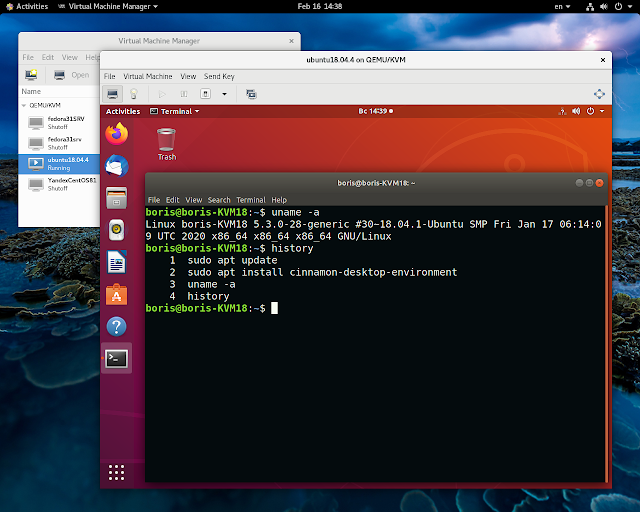
Task: Click guest Ubuntu Activities button
Action: (123, 111)
